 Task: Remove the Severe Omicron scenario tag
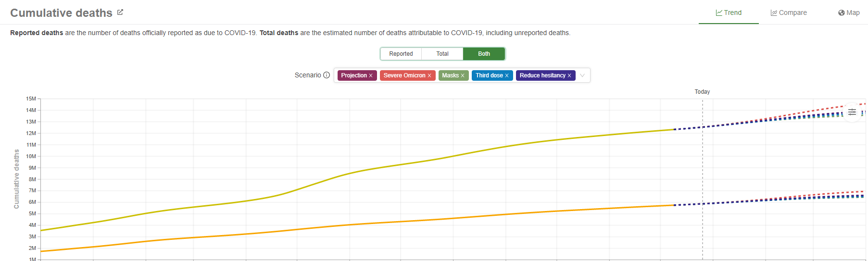[429, 75]
